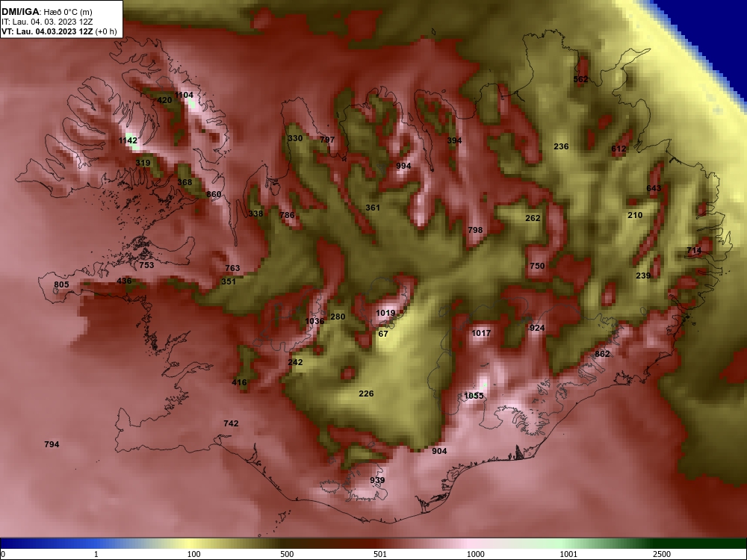The image size is (747, 560).
Task: Click the 242 value label
Action: click(x=295, y=362)
